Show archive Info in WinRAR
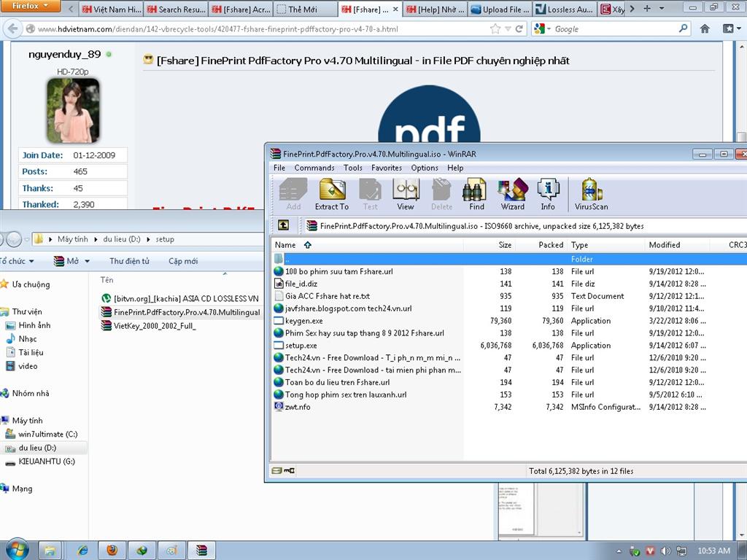 548,194
